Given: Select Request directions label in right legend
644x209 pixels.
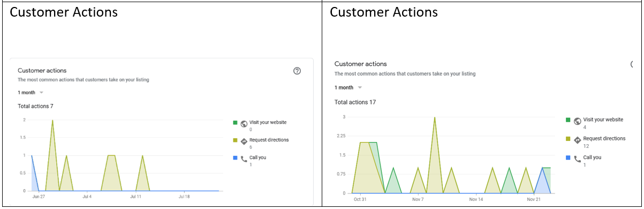Looking at the screenshot, I should click(x=604, y=138).
